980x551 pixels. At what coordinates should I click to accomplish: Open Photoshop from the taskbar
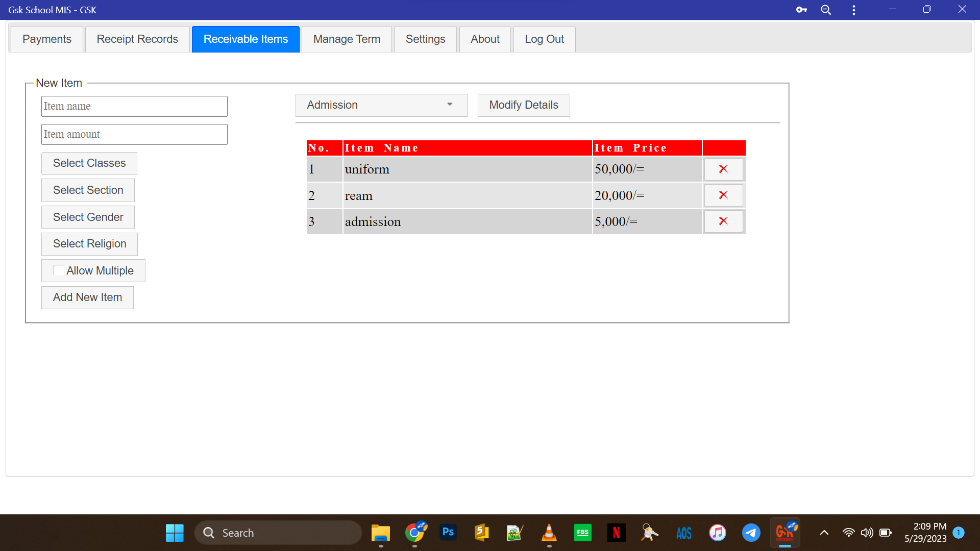[448, 533]
